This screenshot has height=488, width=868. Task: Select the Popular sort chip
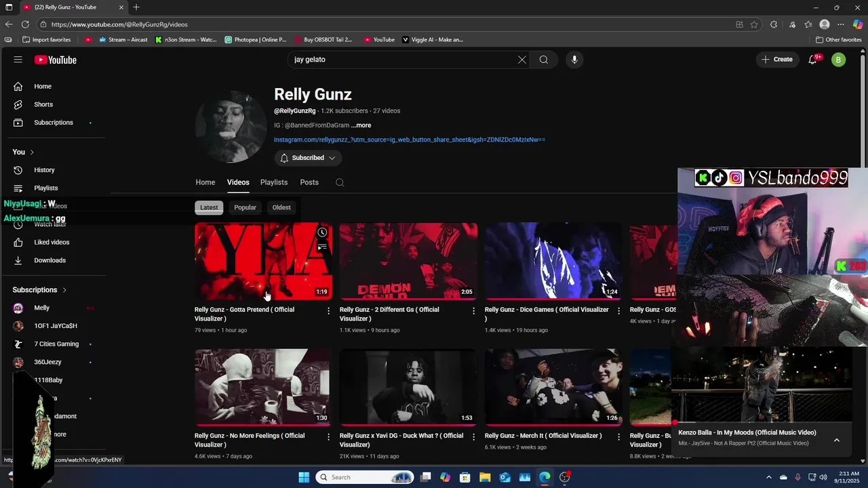point(245,207)
